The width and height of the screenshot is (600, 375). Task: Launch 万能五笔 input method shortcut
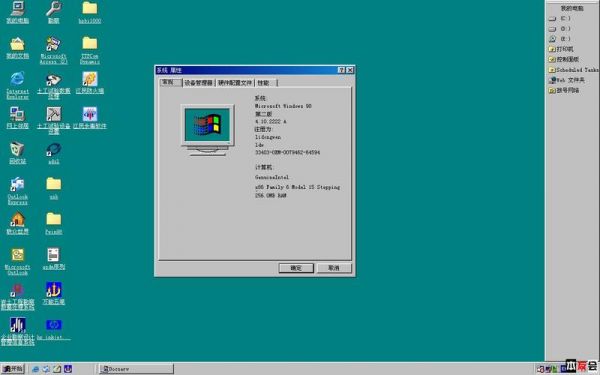(x=54, y=293)
